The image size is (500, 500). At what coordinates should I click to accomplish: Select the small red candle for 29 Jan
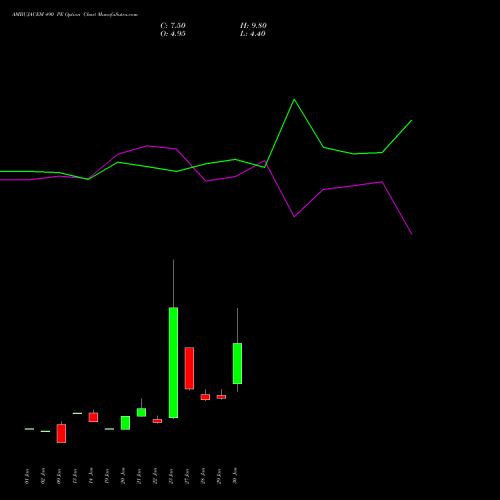point(221,397)
